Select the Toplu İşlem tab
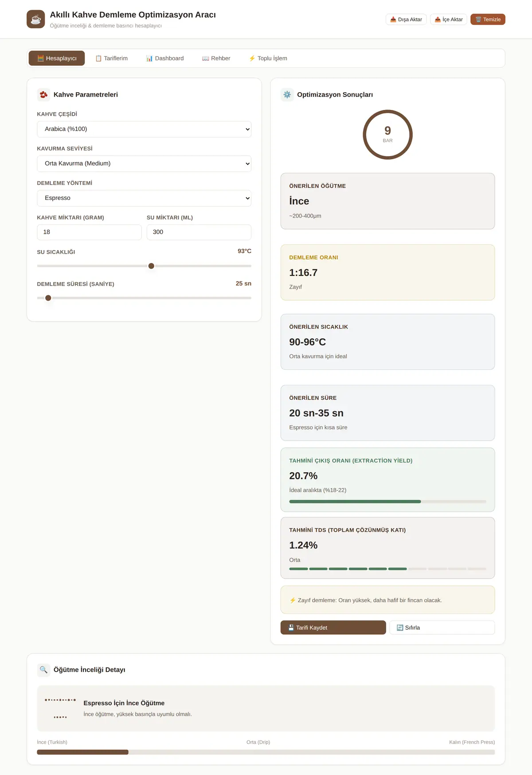The image size is (532, 775). coord(268,58)
